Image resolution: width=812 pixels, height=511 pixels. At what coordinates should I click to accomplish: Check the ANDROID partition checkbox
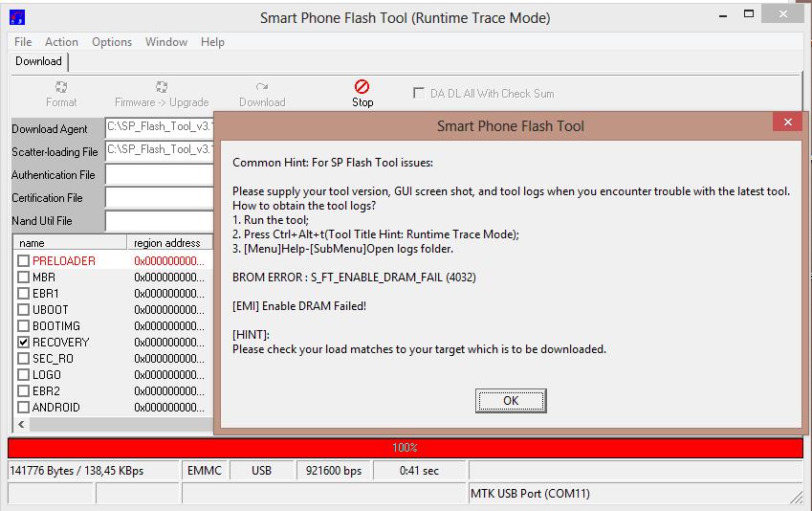[x=23, y=408]
